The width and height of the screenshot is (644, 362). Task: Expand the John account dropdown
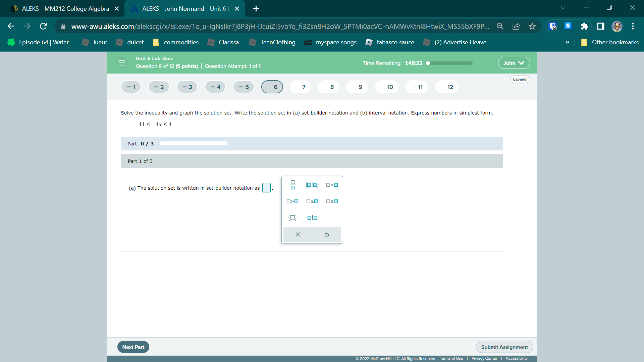pyautogui.click(x=514, y=63)
